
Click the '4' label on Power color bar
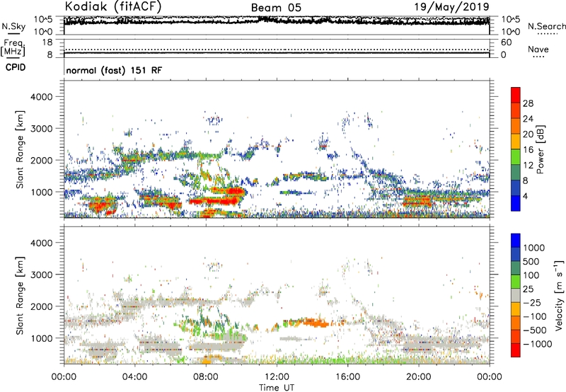pyautogui.click(x=525, y=196)
